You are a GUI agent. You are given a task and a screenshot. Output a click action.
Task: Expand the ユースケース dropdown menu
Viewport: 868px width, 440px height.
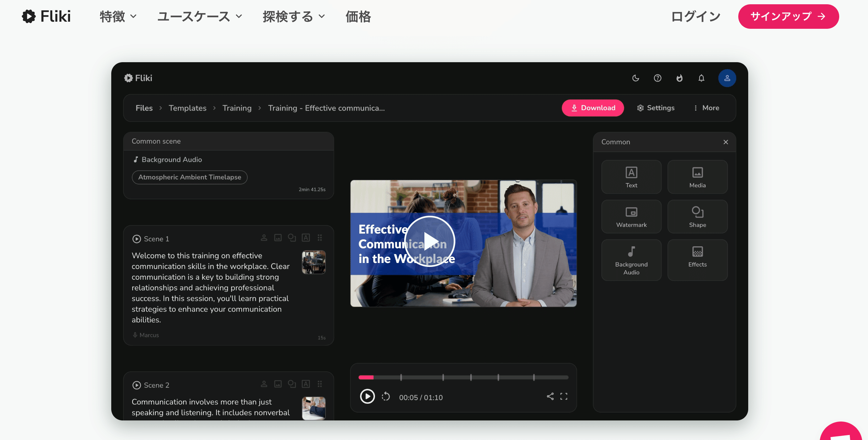coord(200,16)
